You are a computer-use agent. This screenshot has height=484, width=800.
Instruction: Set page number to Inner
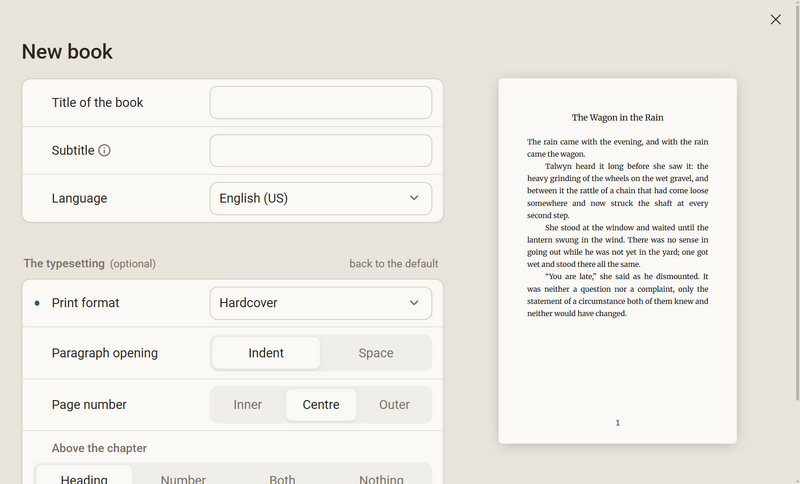click(x=247, y=404)
